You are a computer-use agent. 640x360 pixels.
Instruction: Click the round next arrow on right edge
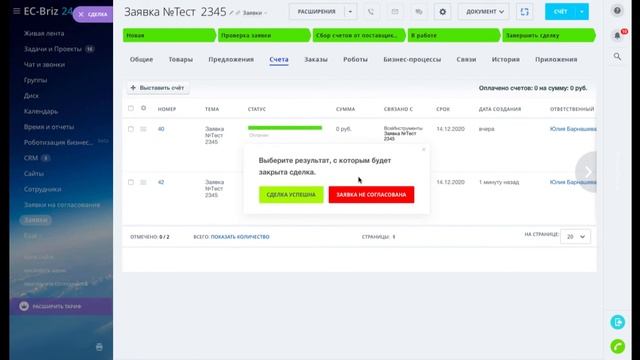point(587,172)
